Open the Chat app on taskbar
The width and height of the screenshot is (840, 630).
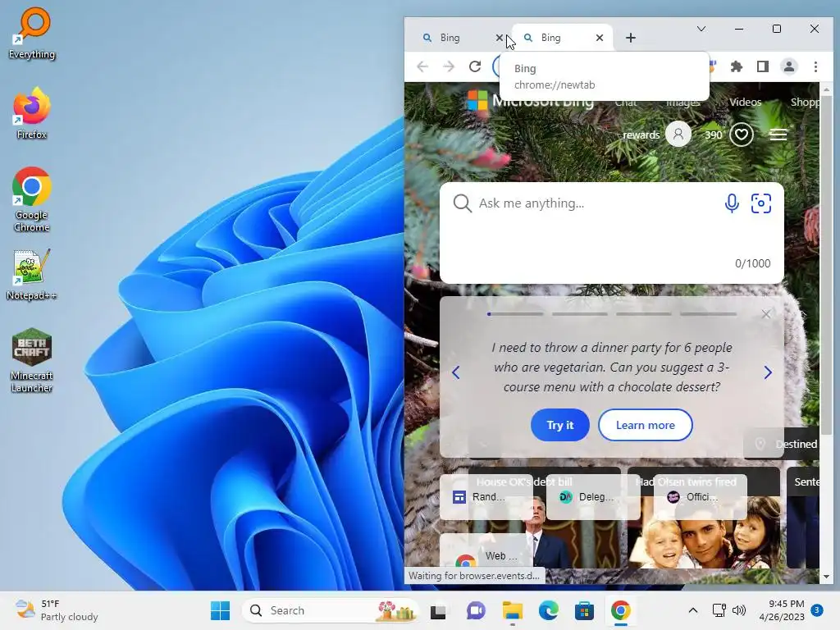pos(475,610)
